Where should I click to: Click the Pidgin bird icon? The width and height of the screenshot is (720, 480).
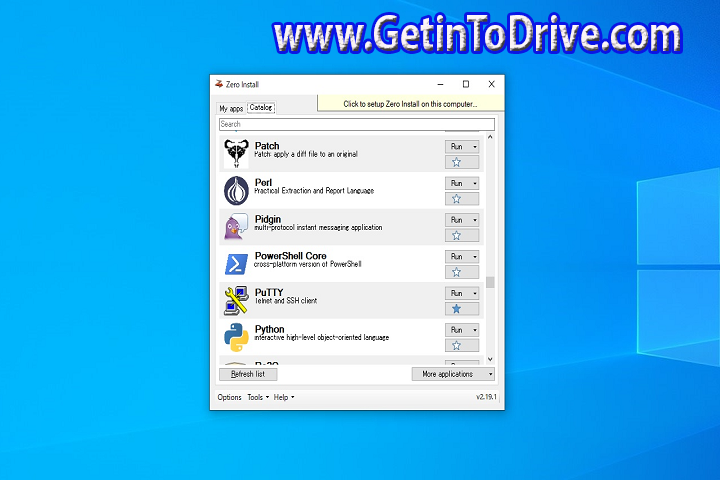point(236,227)
